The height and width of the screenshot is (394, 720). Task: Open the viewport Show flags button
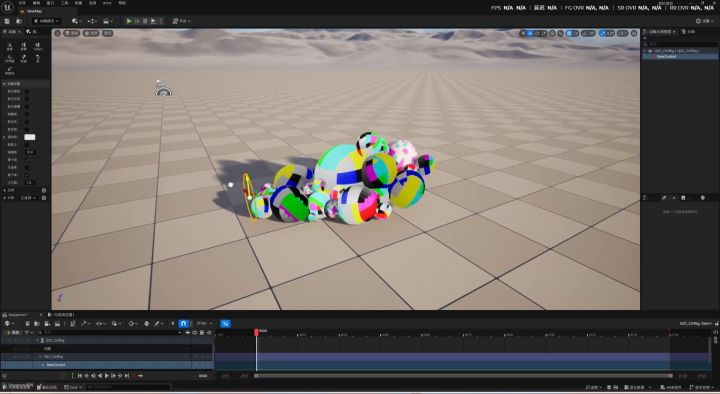(107, 33)
